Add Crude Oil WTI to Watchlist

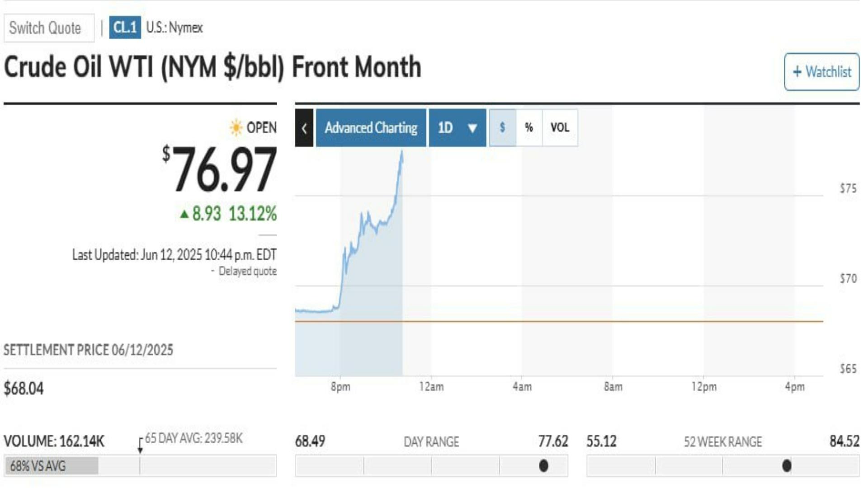[x=821, y=72]
